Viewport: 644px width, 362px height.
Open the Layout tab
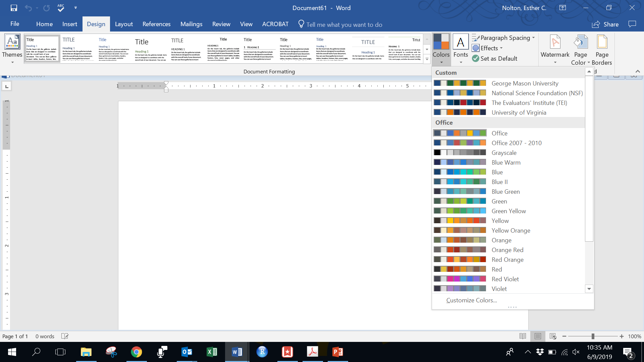coord(124,24)
